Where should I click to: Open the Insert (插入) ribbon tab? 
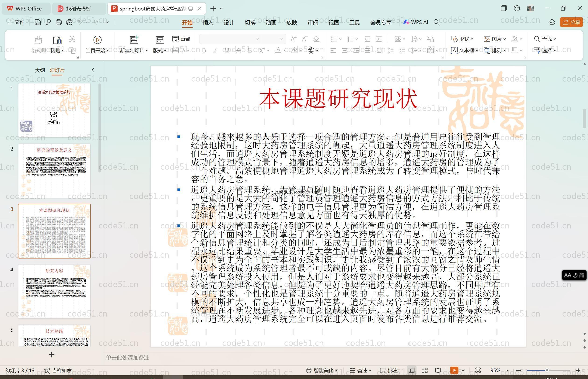click(x=208, y=22)
